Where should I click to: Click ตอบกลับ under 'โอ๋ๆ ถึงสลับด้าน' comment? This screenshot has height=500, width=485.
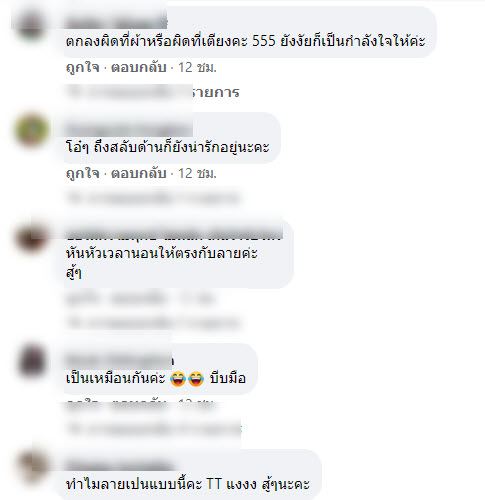click(138, 173)
